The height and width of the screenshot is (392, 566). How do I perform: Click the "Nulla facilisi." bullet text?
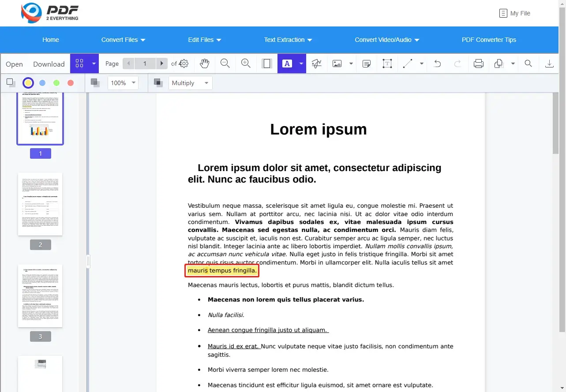(x=226, y=315)
